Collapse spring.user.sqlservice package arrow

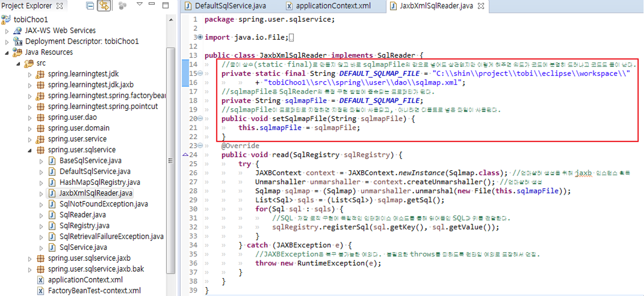coord(30,151)
